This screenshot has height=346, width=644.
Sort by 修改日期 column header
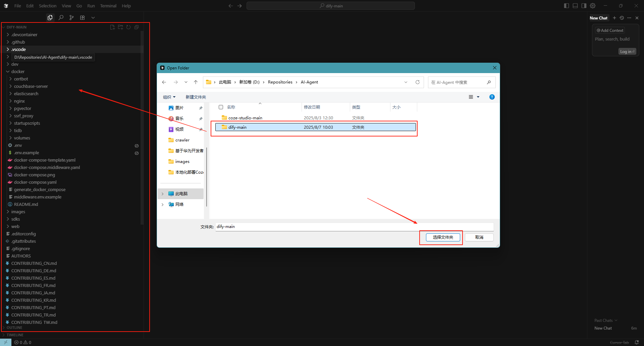(x=312, y=107)
